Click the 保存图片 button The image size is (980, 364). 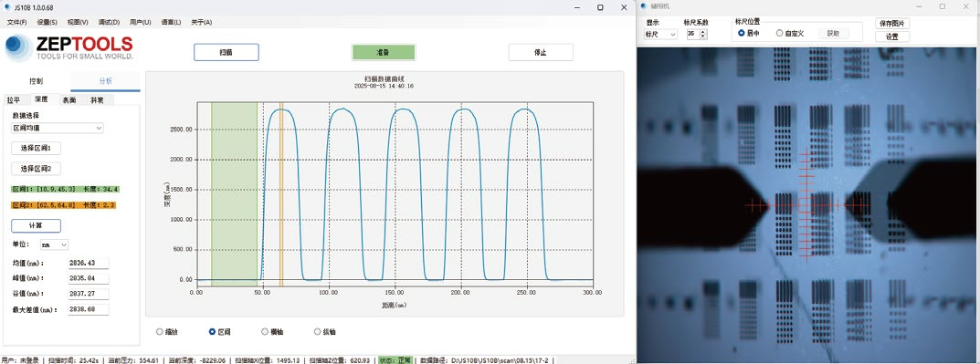892,24
